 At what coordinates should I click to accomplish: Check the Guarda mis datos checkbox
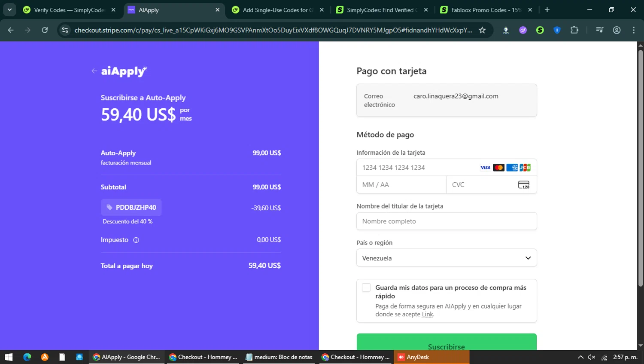click(366, 288)
